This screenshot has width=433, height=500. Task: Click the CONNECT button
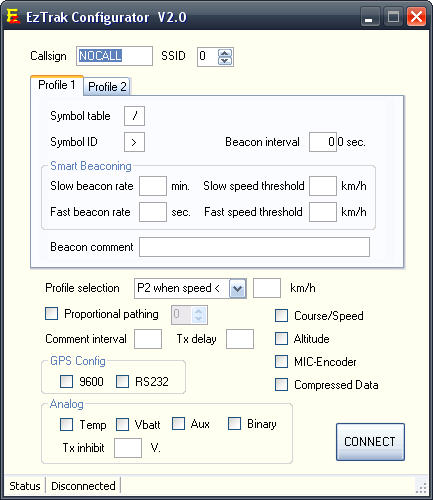pos(370,442)
